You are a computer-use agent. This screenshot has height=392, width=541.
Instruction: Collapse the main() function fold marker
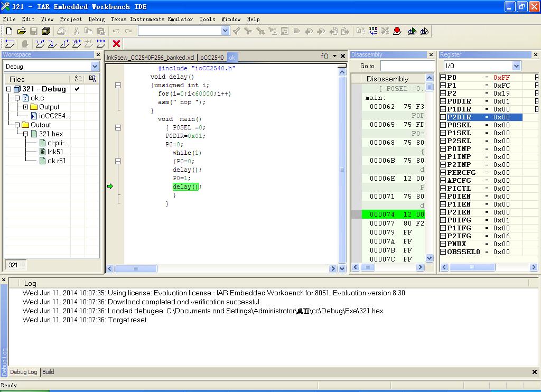(118, 127)
